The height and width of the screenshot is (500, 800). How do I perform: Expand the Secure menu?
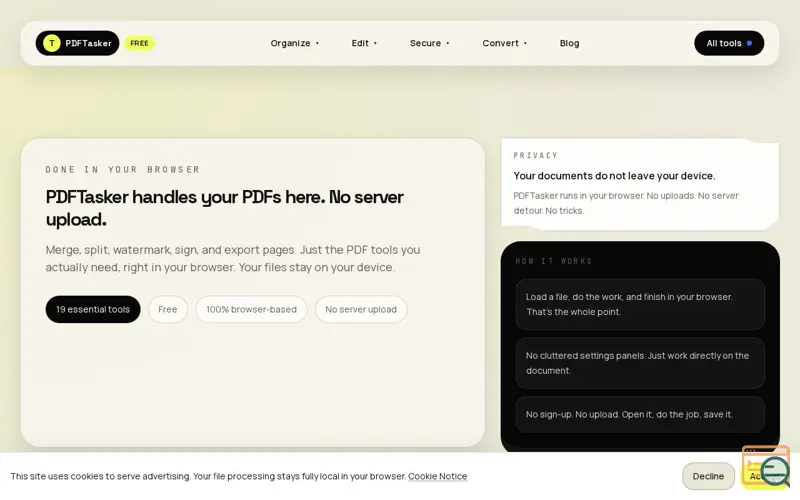430,43
